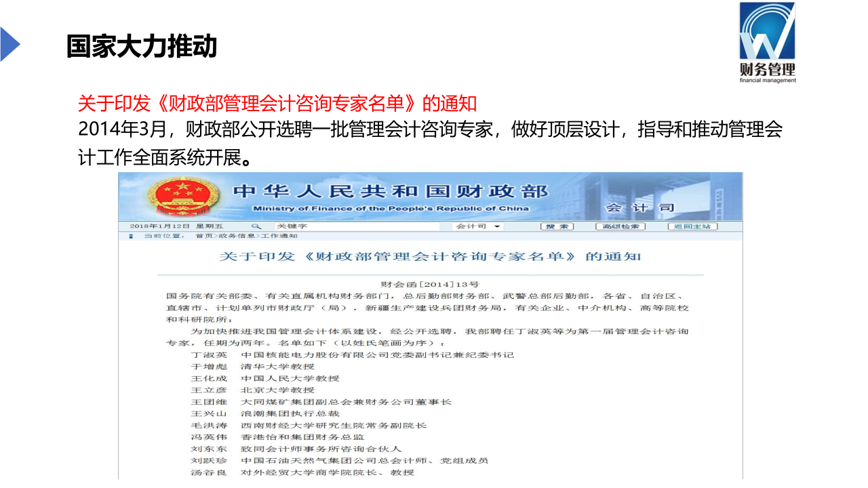This screenshot has height=488, width=868.
Task: Click the 会计司 label on the banner
Action: [x=641, y=207]
